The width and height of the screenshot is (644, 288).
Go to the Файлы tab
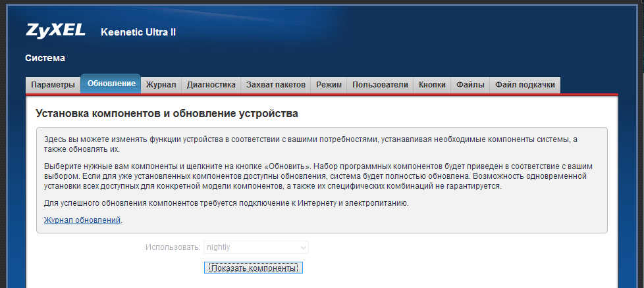click(x=470, y=85)
